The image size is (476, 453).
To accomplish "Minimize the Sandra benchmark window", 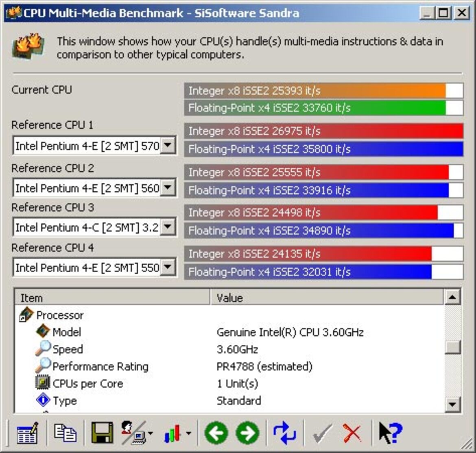I will 427,13.
